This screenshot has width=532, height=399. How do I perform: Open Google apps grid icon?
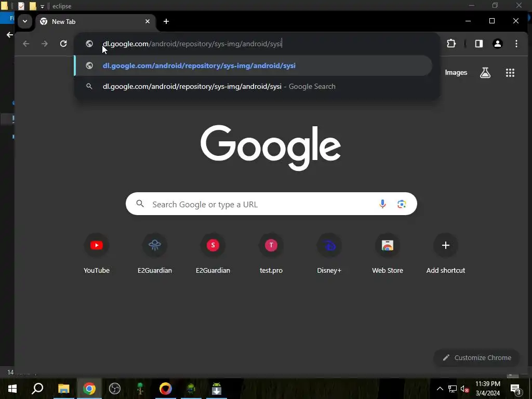(510, 73)
